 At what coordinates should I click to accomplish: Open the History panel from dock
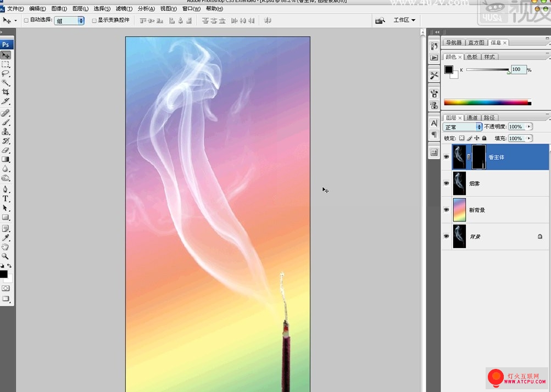click(434, 46)
